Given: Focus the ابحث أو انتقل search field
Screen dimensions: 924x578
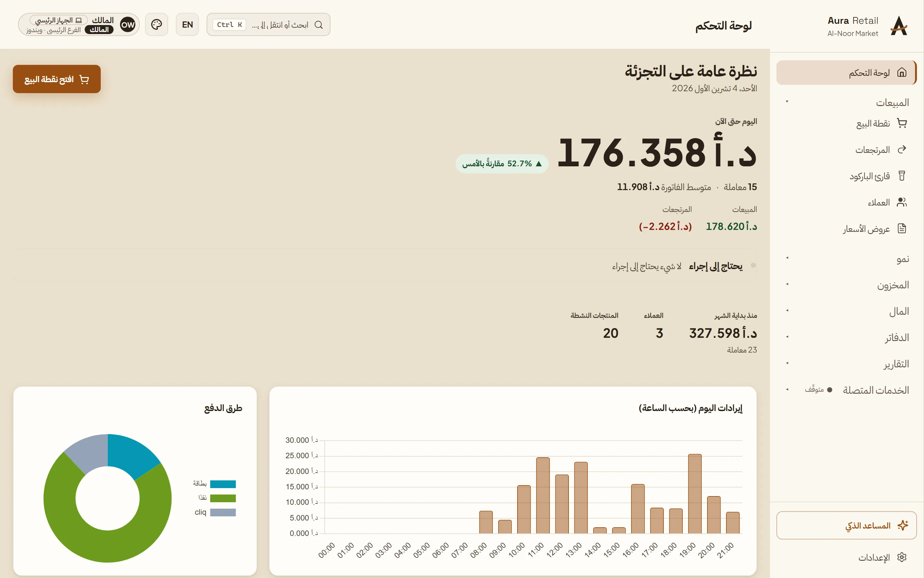Looking at the screenshot, I should 268,24.
